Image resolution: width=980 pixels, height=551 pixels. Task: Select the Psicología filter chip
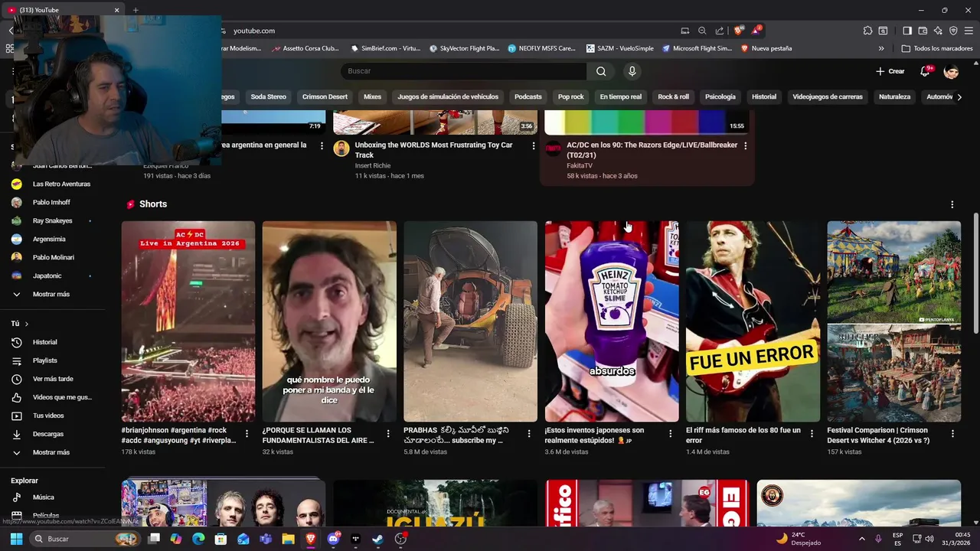(720, 97)
